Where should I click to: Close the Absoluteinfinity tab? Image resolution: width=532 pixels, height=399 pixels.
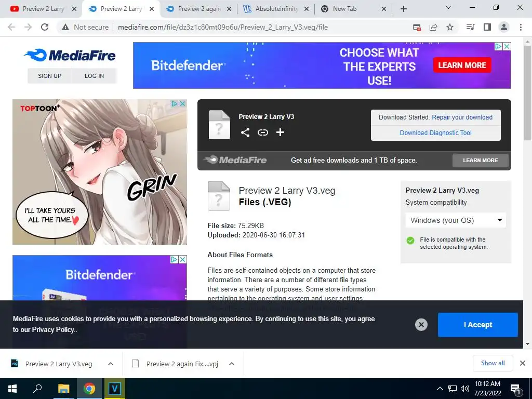coord(307,9)
